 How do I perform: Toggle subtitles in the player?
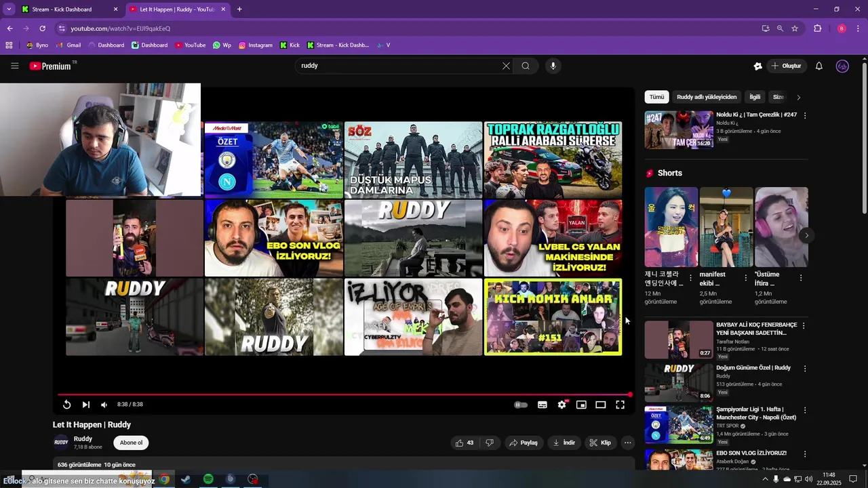[x=542, y=405]
